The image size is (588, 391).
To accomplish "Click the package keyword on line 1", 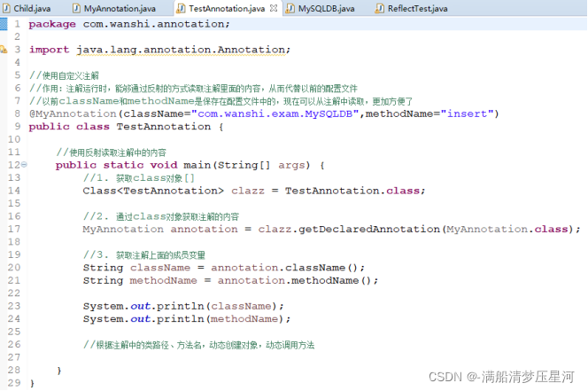I will (52, 24).
